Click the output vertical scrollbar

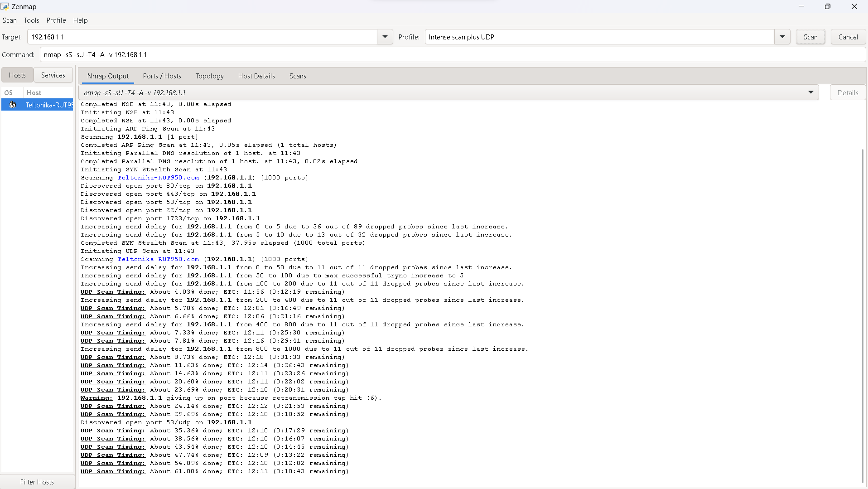pyautogui.click(x=863, y=316)
